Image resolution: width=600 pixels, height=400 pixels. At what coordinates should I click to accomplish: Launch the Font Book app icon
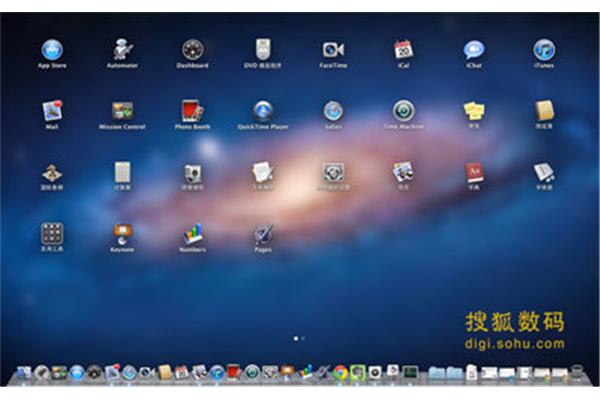pyautogui.click(x=544, y=172)
